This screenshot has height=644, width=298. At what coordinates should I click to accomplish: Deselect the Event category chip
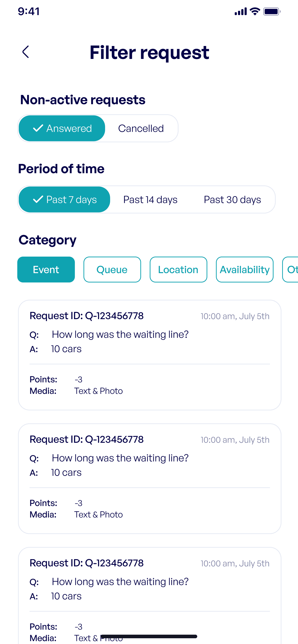coord(46,270)
